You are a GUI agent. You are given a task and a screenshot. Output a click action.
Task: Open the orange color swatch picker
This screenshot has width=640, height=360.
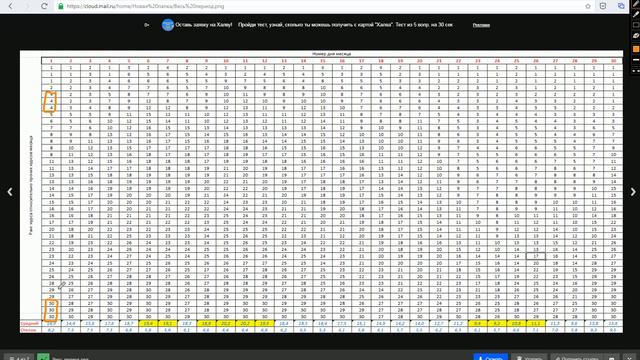[636, 49]
